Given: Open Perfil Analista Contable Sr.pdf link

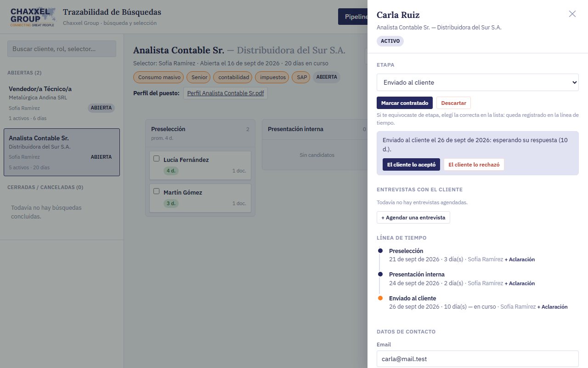Looking at the screenshot, I should pos(226,93).
